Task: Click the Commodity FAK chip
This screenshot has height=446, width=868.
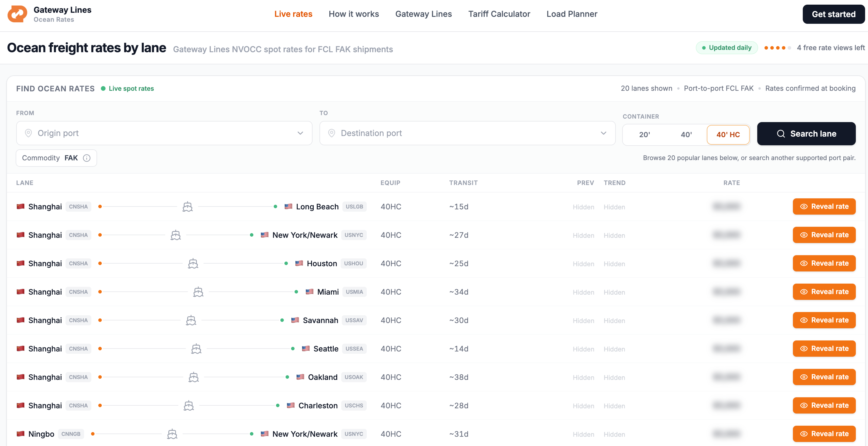Action: pos(56,158)
